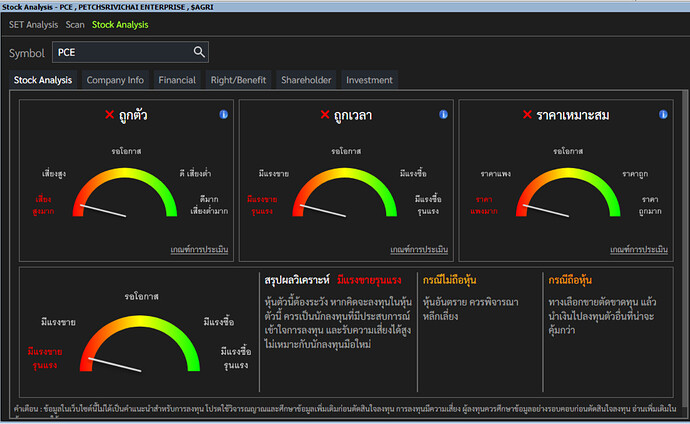
Task: Go to the Shareholder tab
Action: [306, 80]
